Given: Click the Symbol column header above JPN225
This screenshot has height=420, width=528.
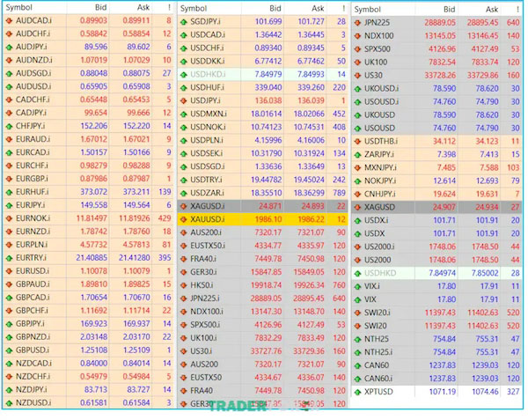Looking at the screenshot, I should pyautogui.click(x=368, y=10).
